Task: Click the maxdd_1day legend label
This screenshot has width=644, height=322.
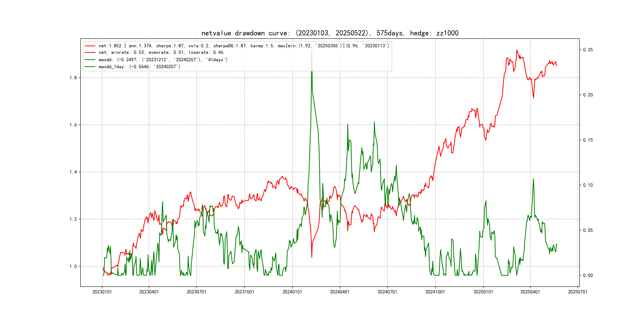Action: 140,67
